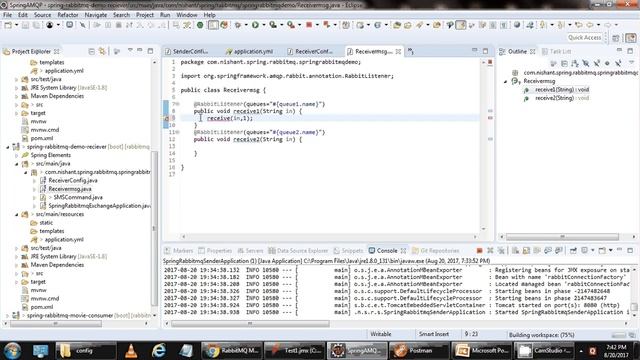Click the Terminate red square in Console toolbar

tap(480, 251)
